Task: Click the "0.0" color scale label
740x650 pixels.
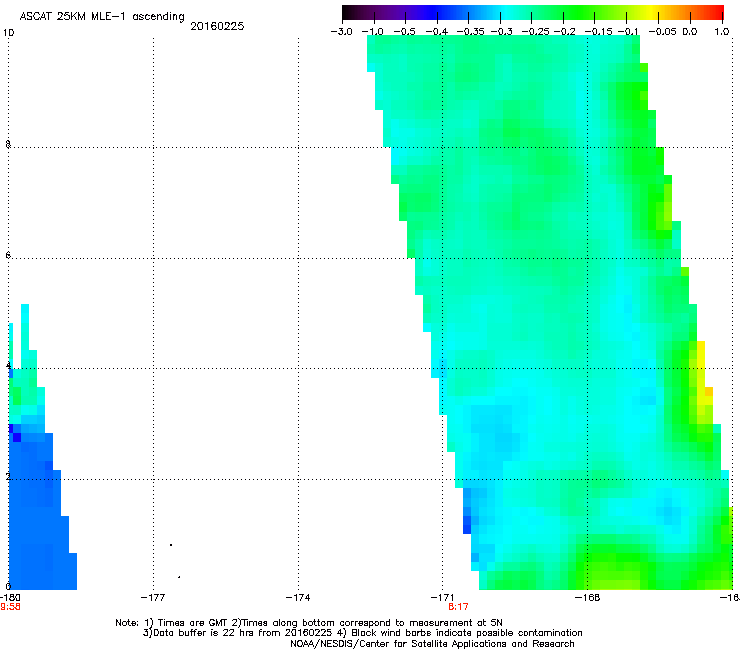Action: pyautogui.click(x=690, y=32)
